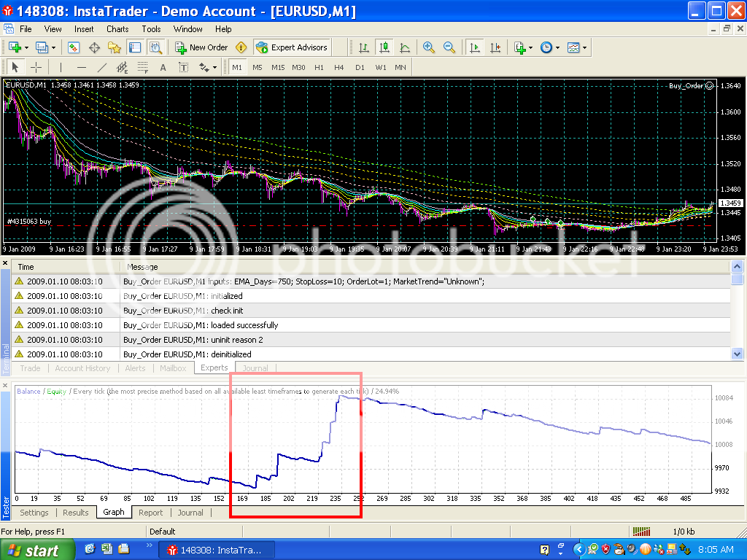Switch to the Journal tab in Terminal
This screenshot has width=747, height=560.
pyautogui.click(x=255, y=368)
